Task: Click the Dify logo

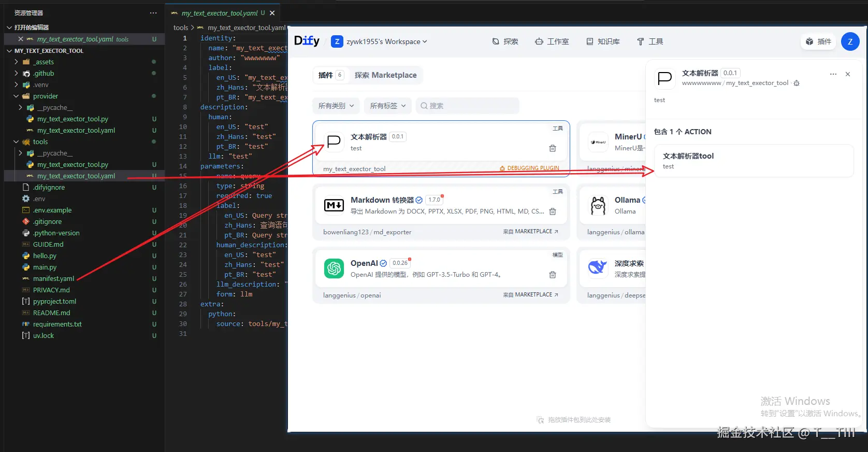Action: point(307,41)
